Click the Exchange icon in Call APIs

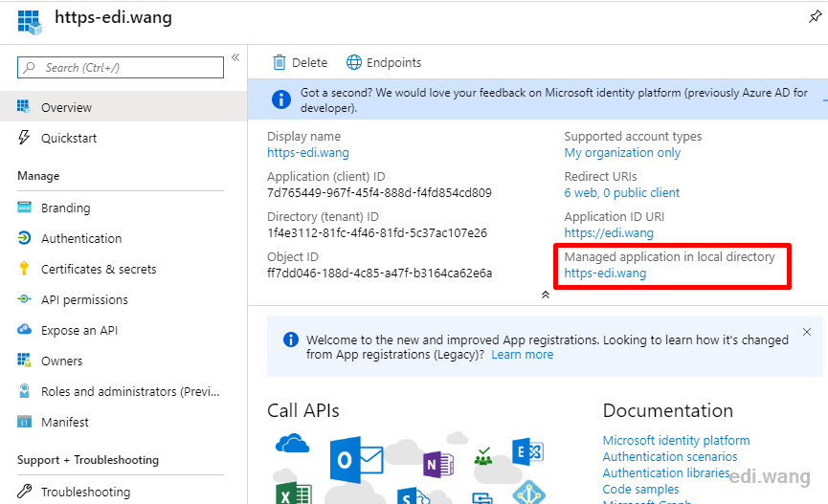pos(528,451)
